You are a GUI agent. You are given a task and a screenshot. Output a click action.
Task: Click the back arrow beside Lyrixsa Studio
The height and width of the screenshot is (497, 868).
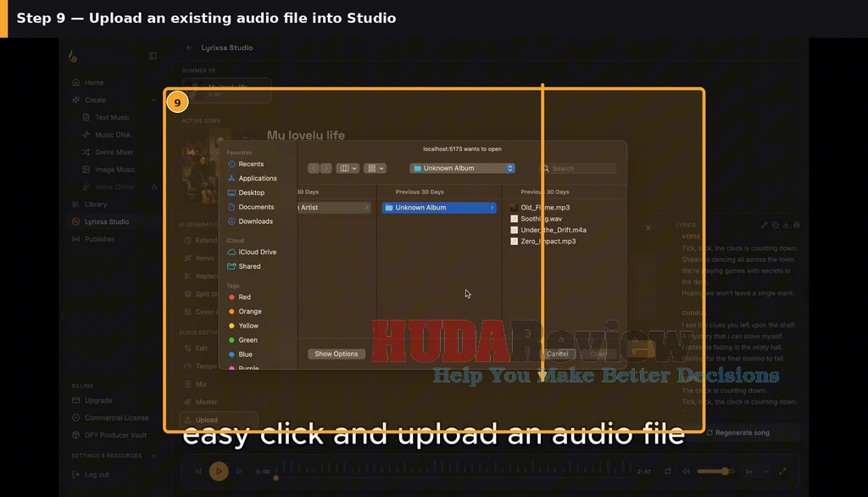(x=189, y=47)
